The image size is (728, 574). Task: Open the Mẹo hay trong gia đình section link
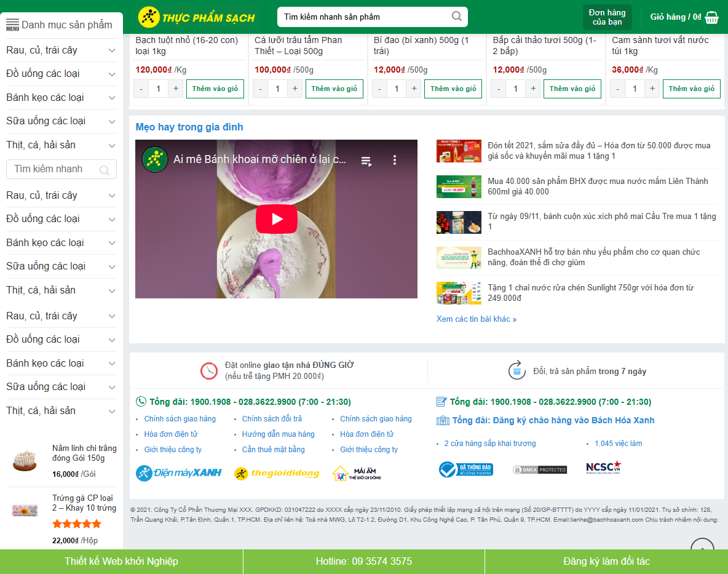click(188, 127)
